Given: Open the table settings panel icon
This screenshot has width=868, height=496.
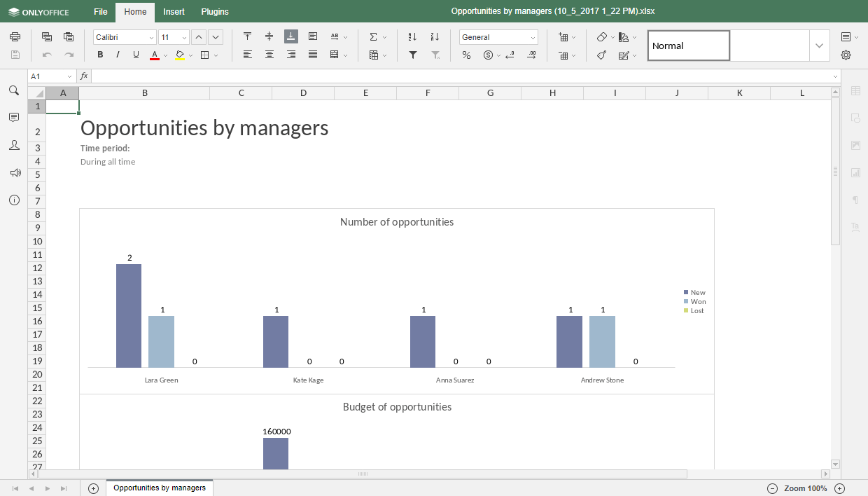Looking at the screenshot, I should point(855,90).
